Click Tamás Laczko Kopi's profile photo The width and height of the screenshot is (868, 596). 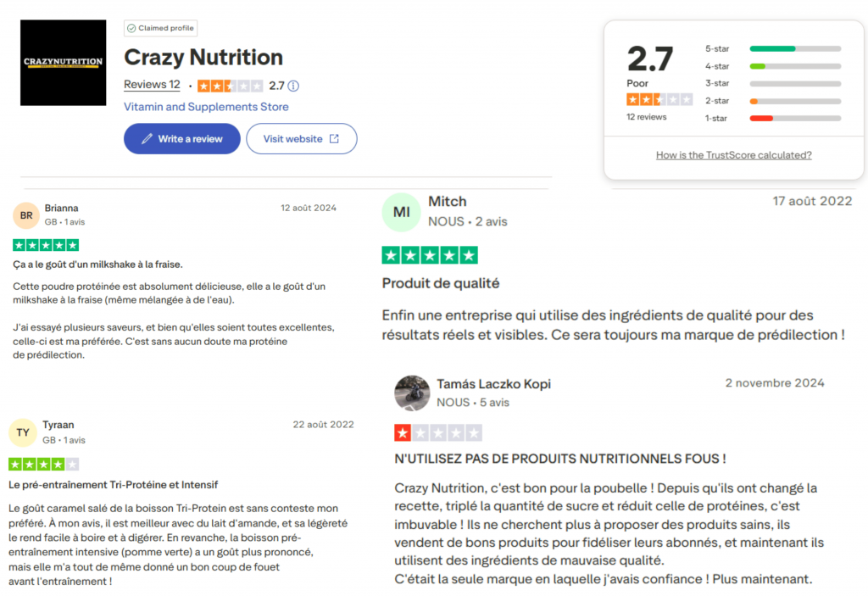pyautogui.click(x=413, y=393)
